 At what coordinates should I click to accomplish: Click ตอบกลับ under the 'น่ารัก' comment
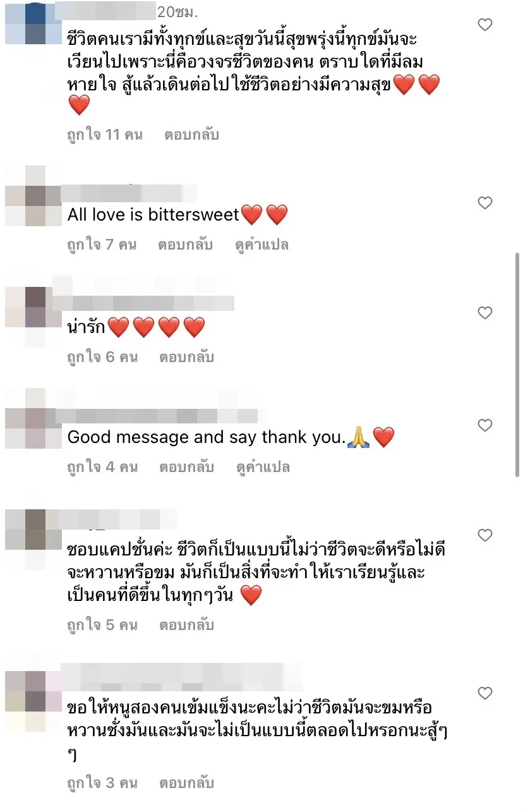(186, 357)
